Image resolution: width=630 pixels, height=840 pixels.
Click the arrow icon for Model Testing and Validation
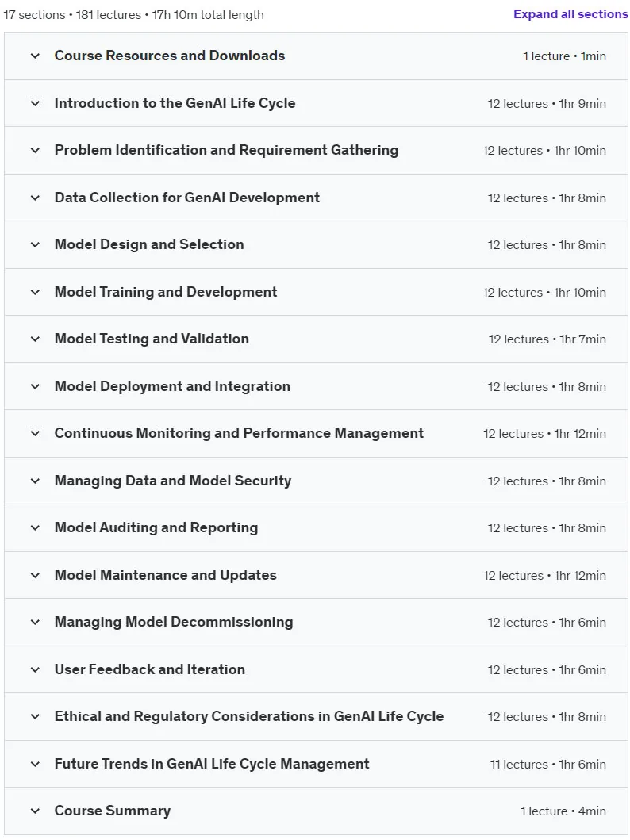pos(36,339)
